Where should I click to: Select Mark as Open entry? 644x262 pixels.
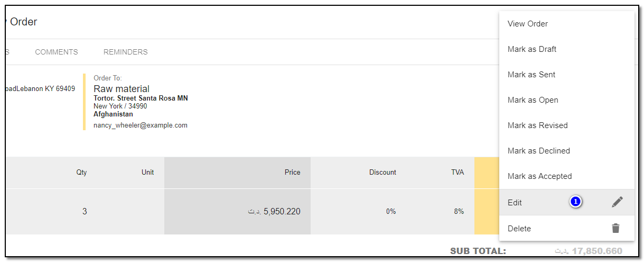(533, 100)
